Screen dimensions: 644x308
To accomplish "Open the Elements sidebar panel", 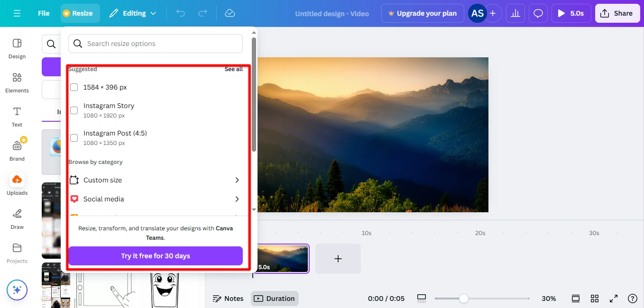I will click(17, 83).
